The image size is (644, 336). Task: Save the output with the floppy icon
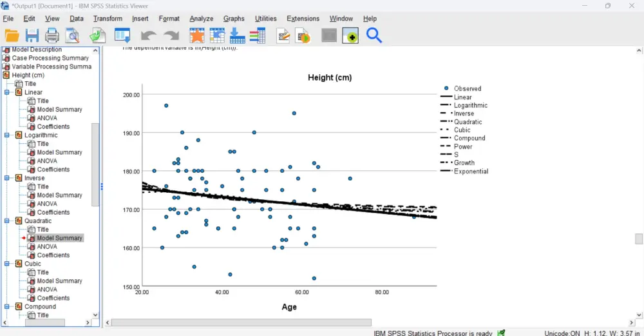(32, 35)
